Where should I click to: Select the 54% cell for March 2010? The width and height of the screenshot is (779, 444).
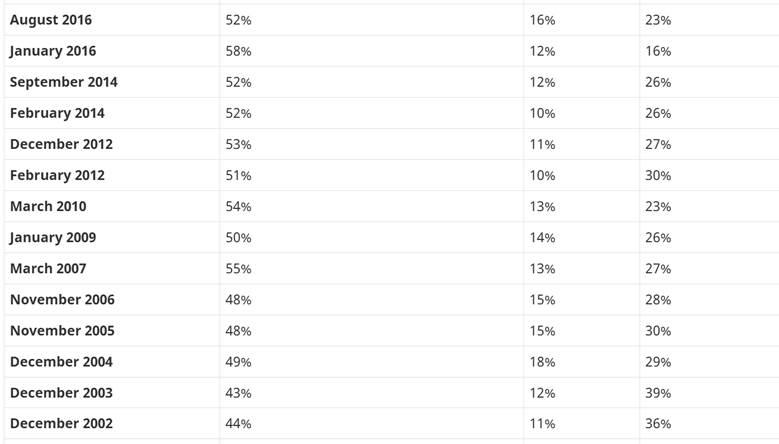point(239,206)
